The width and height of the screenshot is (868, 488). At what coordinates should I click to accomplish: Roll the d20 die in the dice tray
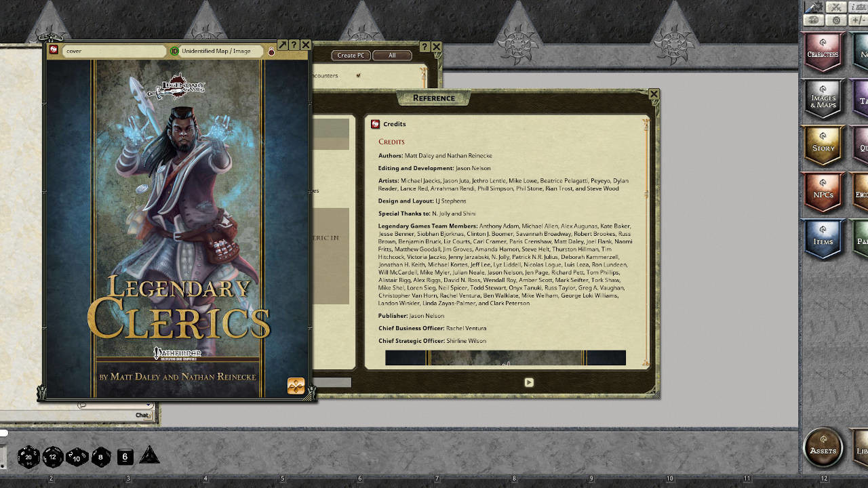28,457
